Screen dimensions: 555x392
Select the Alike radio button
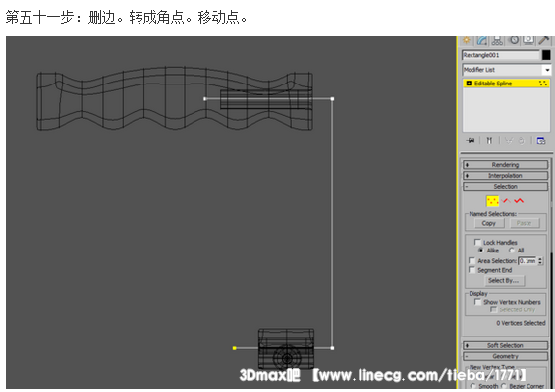(x=480, y=250)
